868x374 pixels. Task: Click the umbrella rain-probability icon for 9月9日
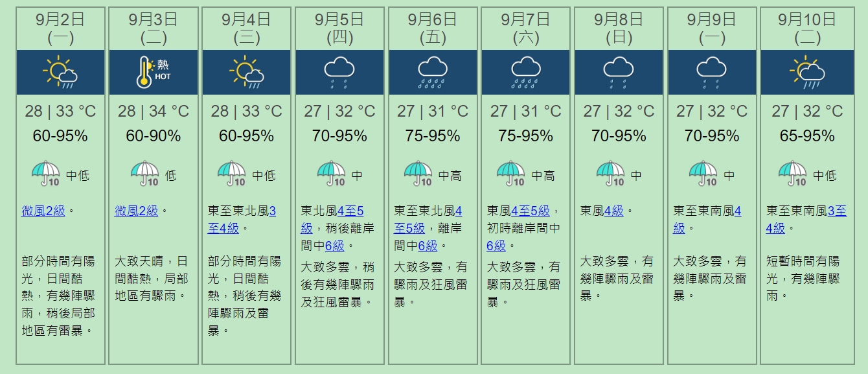703,174
